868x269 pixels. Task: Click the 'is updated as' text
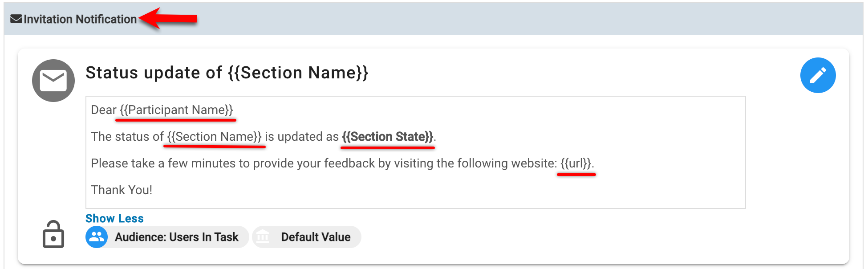click(302, 137)
